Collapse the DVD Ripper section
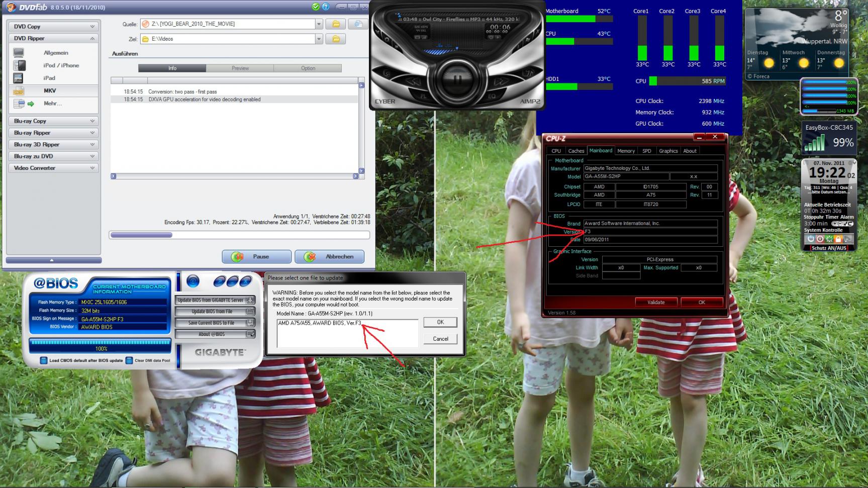Viewport: 868px width, 488px height. click(x=54, y=39)
